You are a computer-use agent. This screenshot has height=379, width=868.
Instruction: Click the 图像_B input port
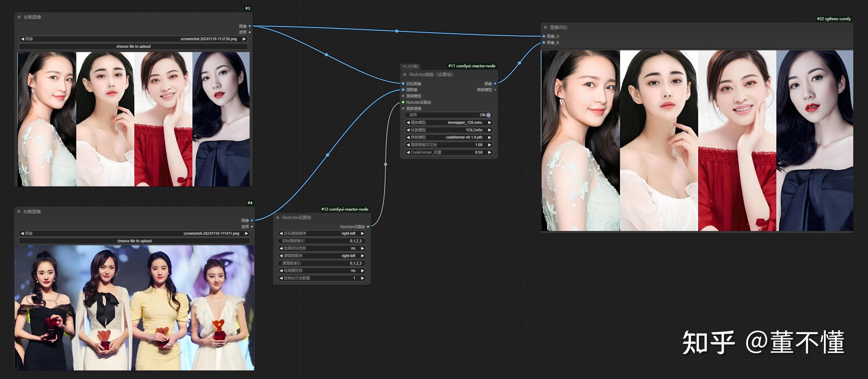click(544, 42)
